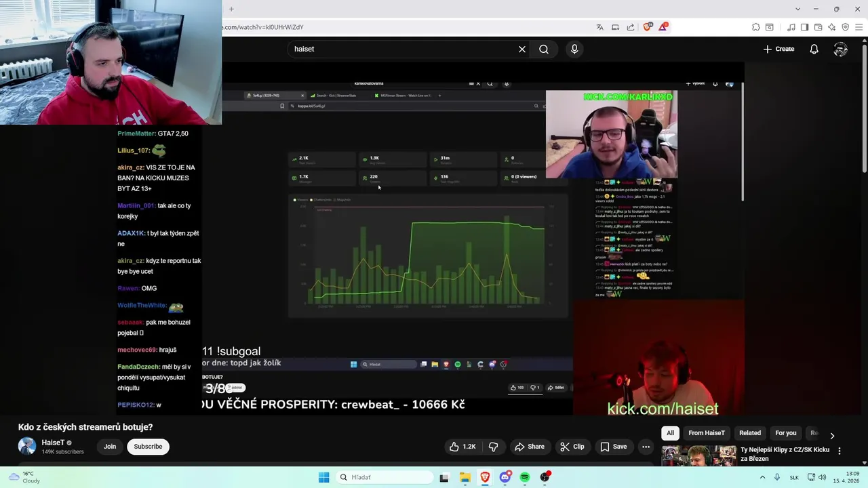Select the Related filter chip
Image resolution: width=868 pixels, height=488 pixels.
(750, 433)
